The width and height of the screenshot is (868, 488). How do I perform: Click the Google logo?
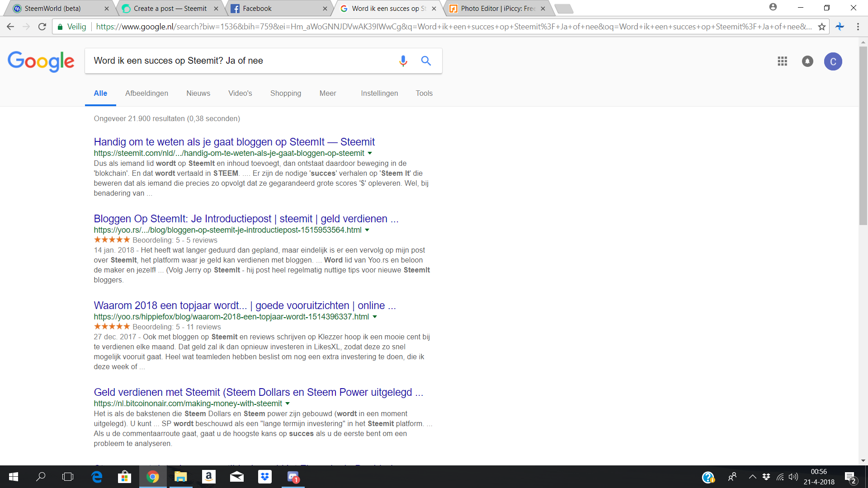click(x=41, y=61)
